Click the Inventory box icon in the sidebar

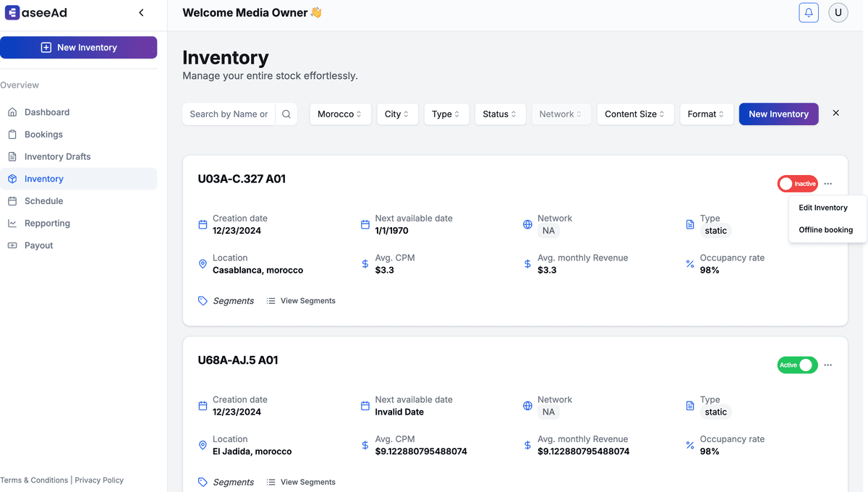pos(12,179)
